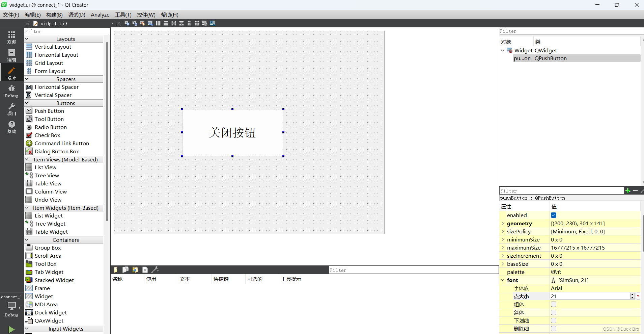644x334 pixels.
Task: Open Projects mode with wrench icon
Action: click(11, 109)
